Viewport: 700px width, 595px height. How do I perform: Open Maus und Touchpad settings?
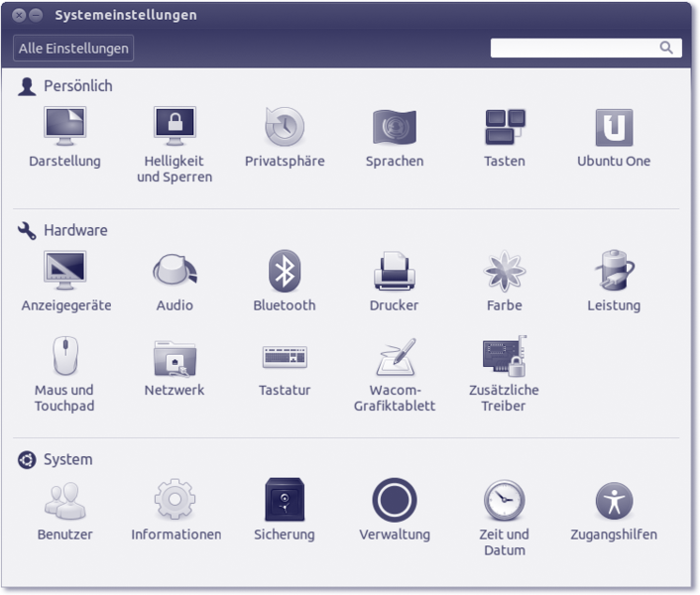pos(64,358)
